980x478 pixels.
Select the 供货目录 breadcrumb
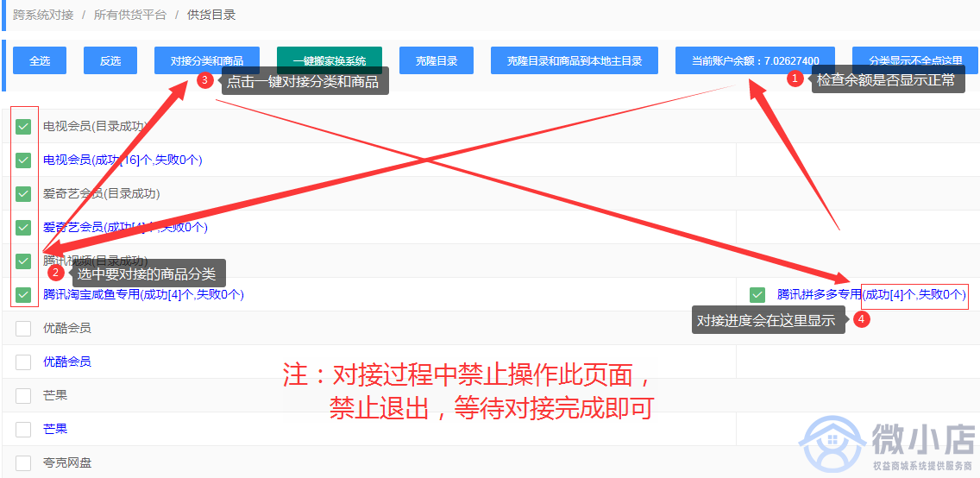[211, 15]
